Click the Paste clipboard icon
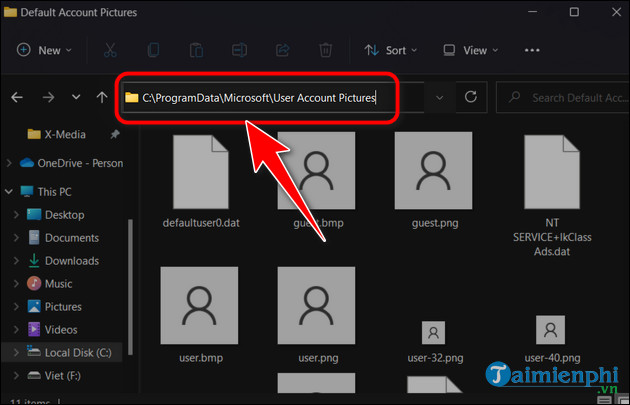Screen dimensions: 630x405 tap(196, 50)
